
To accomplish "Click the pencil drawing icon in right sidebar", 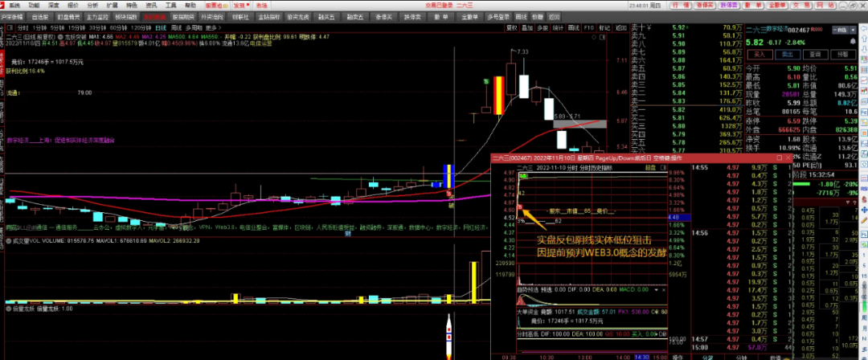I will click(864, 220).
